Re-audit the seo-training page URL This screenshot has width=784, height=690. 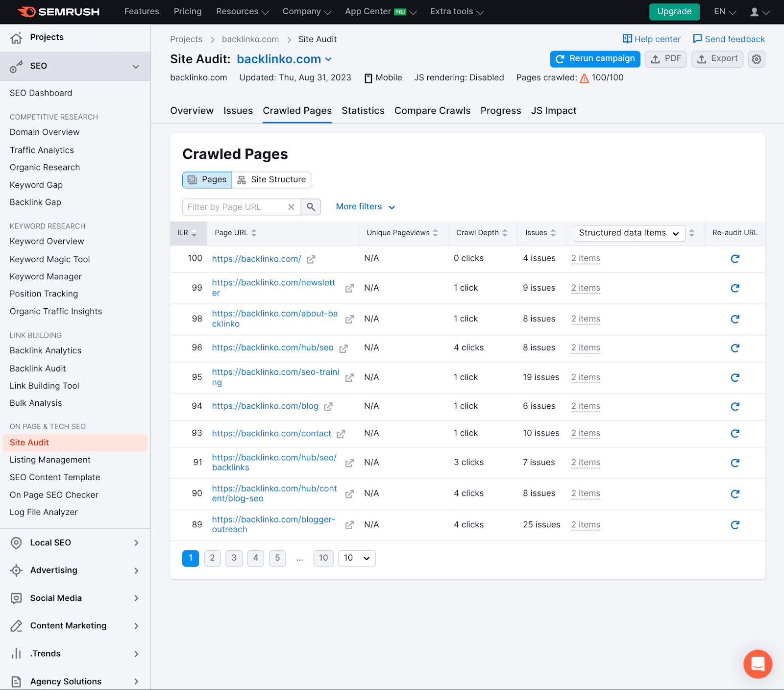tap(735, 377)
